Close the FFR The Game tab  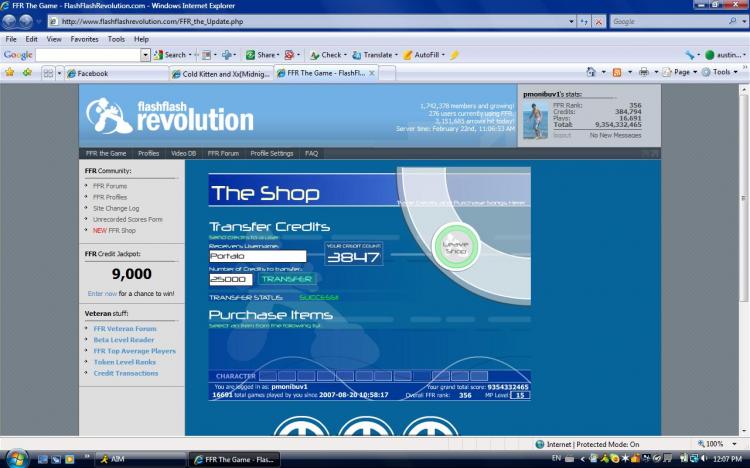[372, 73]
